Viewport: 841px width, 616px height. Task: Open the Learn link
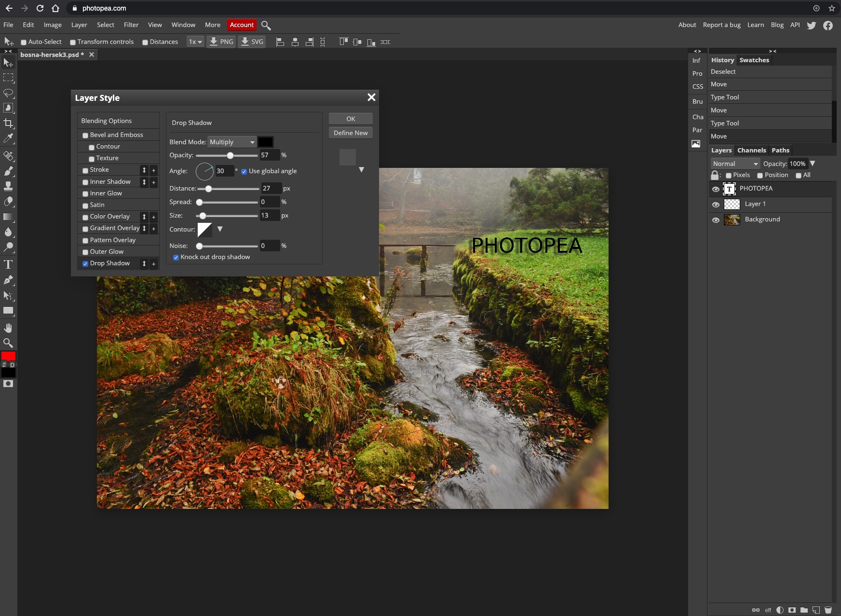[x=756, y=25]
